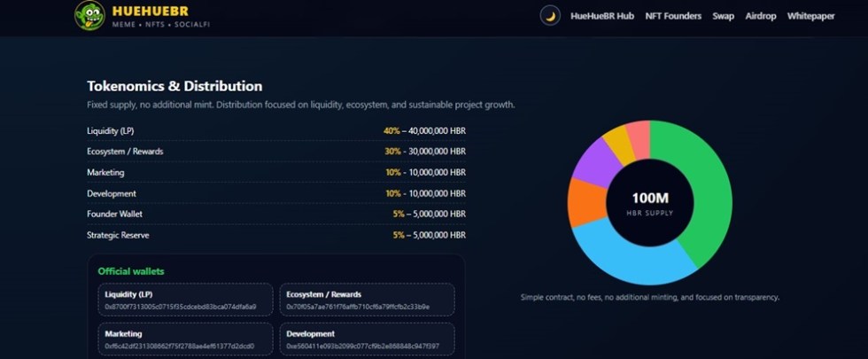
Task: Open the Whitepaper link
Action: [x=810, y=16]
